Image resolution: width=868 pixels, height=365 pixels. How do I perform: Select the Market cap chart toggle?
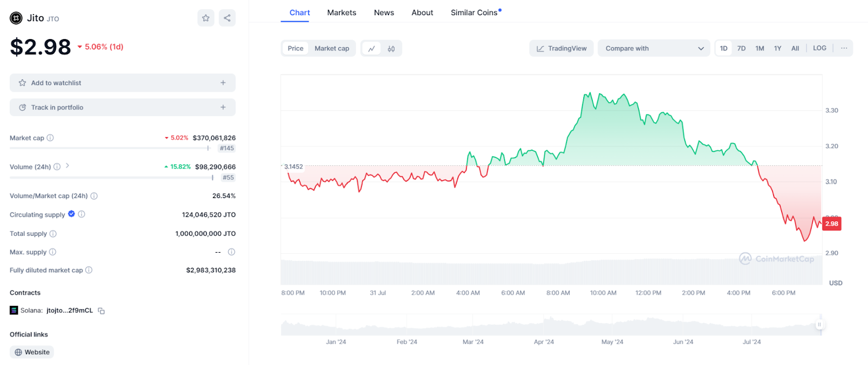point(332,48)
